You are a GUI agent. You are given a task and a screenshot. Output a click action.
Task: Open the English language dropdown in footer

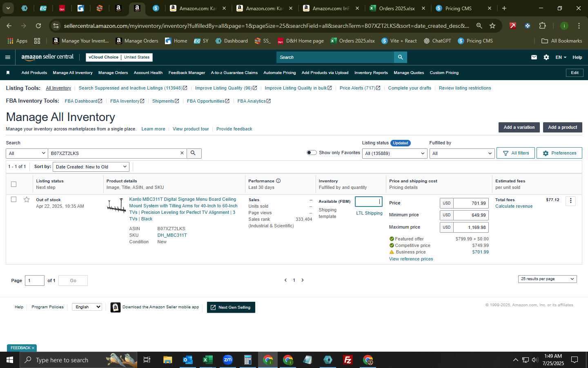coord(87,307)
